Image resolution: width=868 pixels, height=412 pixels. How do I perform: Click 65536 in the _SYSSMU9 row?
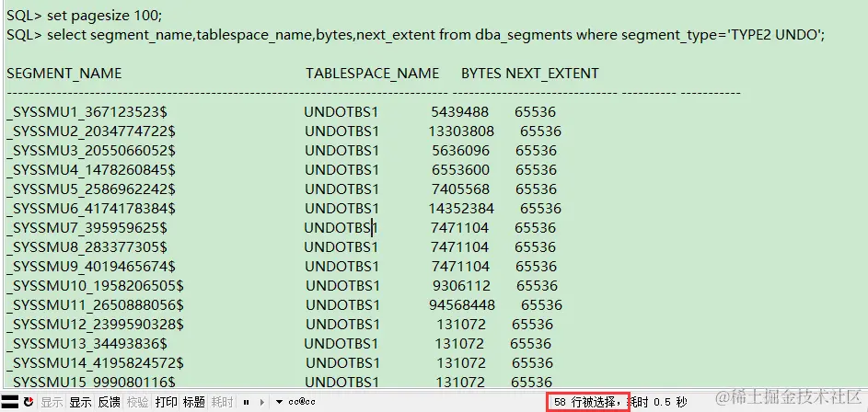537,267
